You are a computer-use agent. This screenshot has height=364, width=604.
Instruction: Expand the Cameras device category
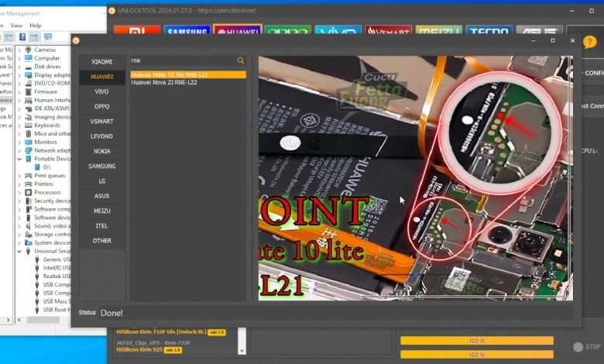tap(20, 50)
